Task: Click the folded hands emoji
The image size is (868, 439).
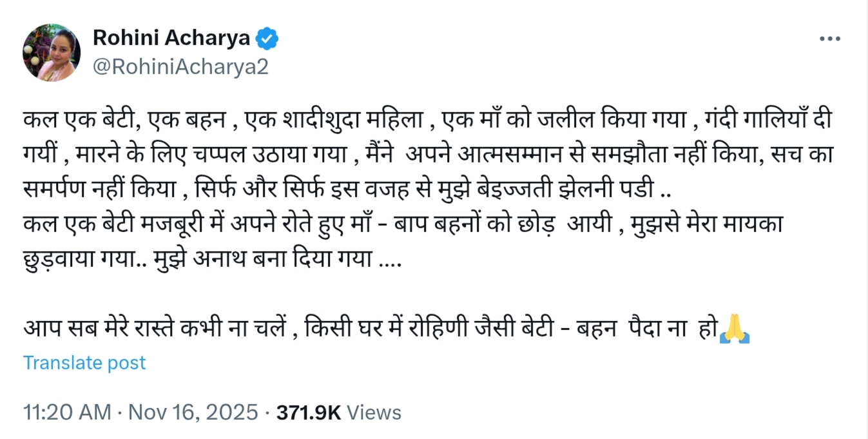Action: pyautogui.click(x=735, y=329)
